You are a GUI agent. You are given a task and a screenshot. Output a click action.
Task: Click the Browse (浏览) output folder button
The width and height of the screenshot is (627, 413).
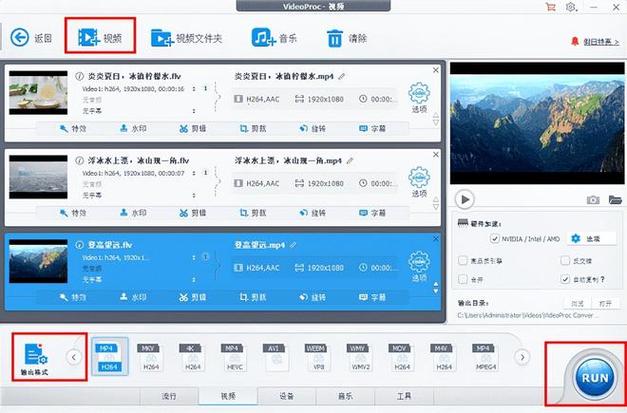577,304
